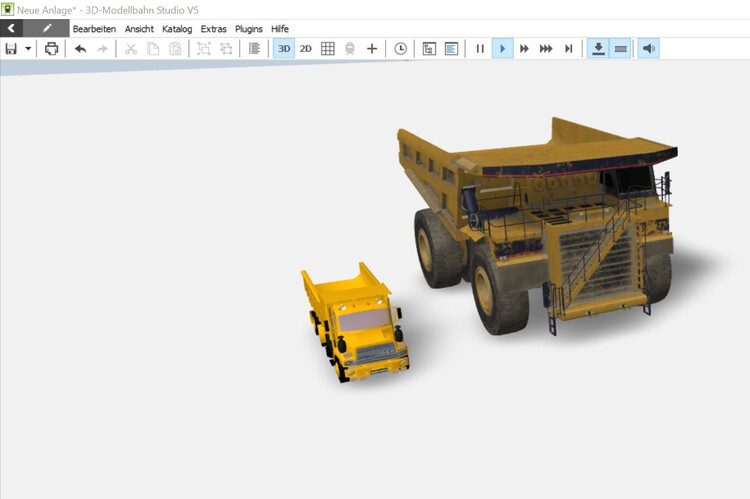This screenshot has height=499, width=750.
Task: Toggle the sound speaker icon
Action: click(x=648, y=48)
